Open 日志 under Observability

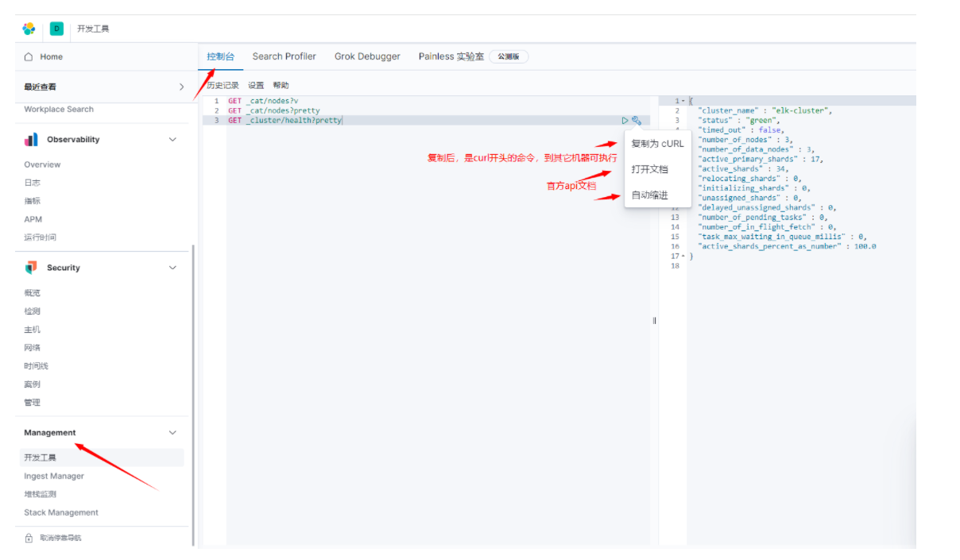32,183
